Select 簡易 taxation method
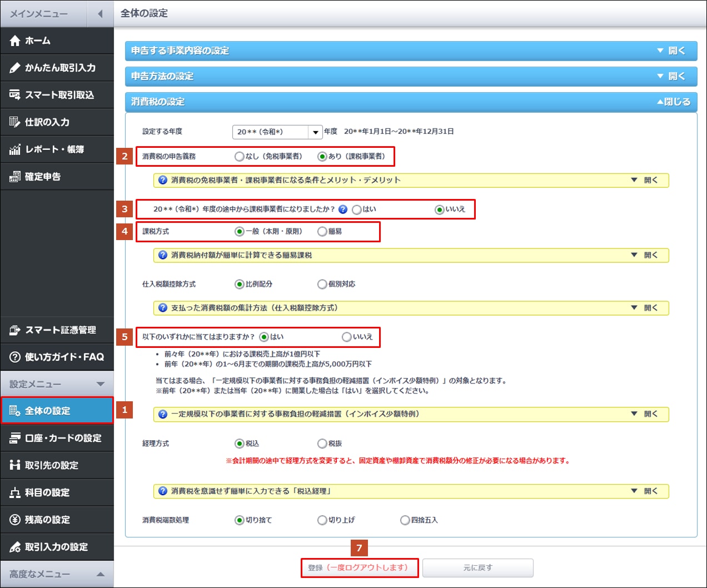Screen dimensions: 707x588 pos(322,232)
